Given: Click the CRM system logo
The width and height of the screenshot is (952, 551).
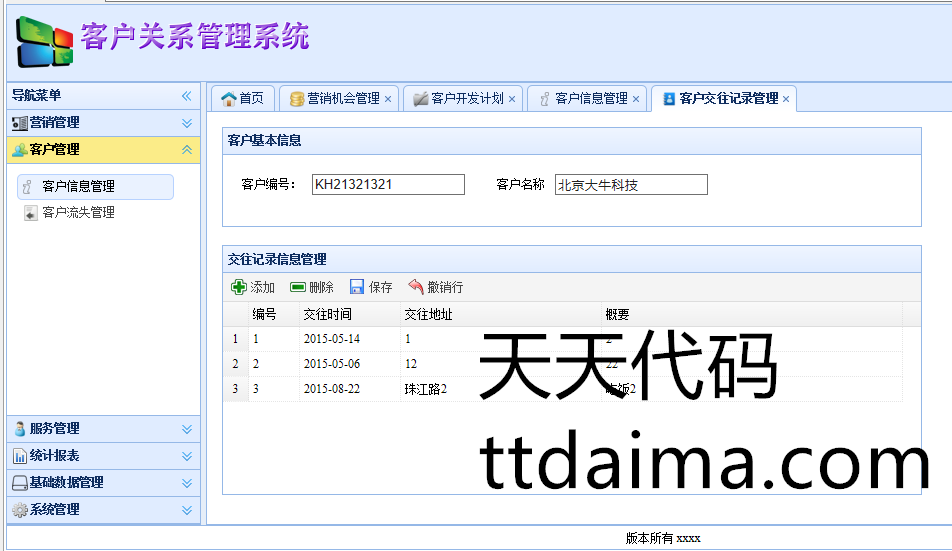Looking at the screenshot, I should coord(45,41).
